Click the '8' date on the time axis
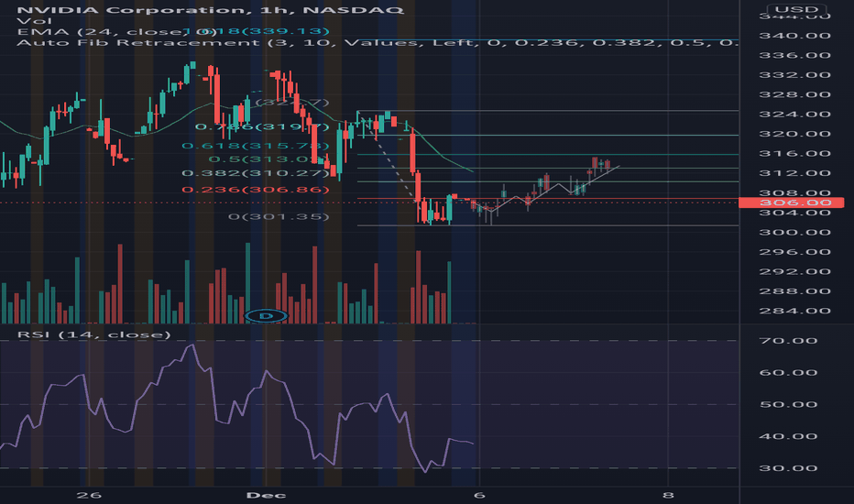854x504 pixels. [x=668, y=495]
